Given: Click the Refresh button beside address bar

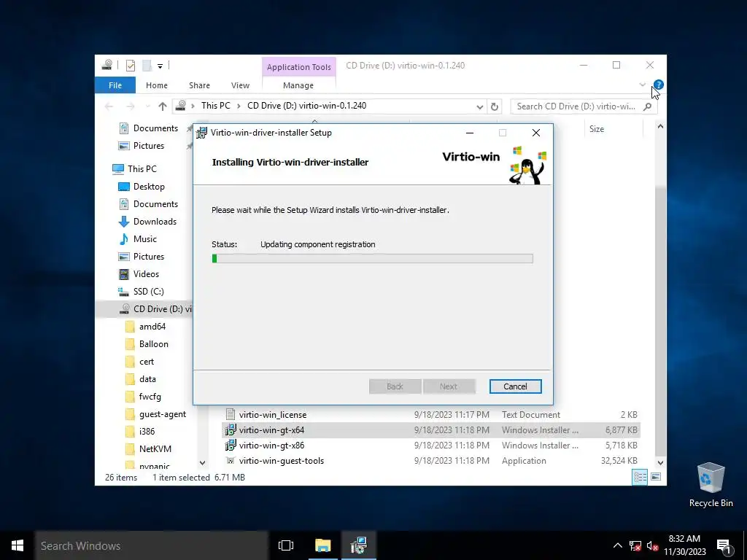Looking at the screenshot, I should (x=495, y=106).
